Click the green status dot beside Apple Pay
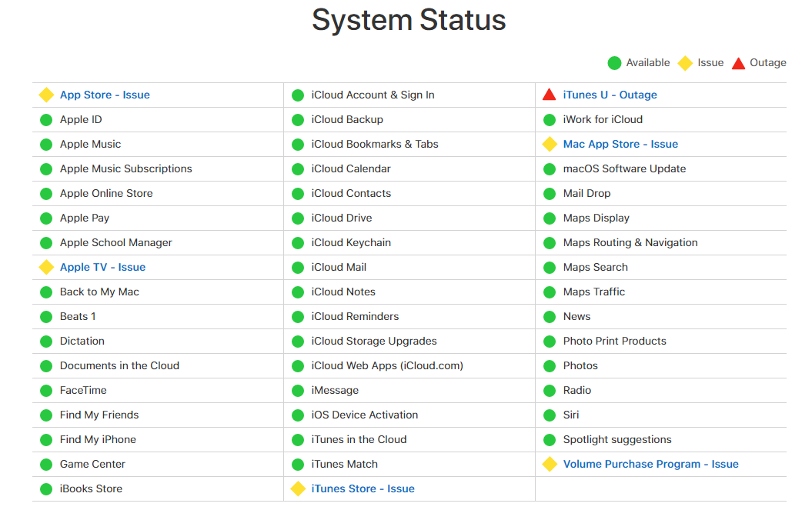This screenshot has width=812, height=510. [46, 218]
